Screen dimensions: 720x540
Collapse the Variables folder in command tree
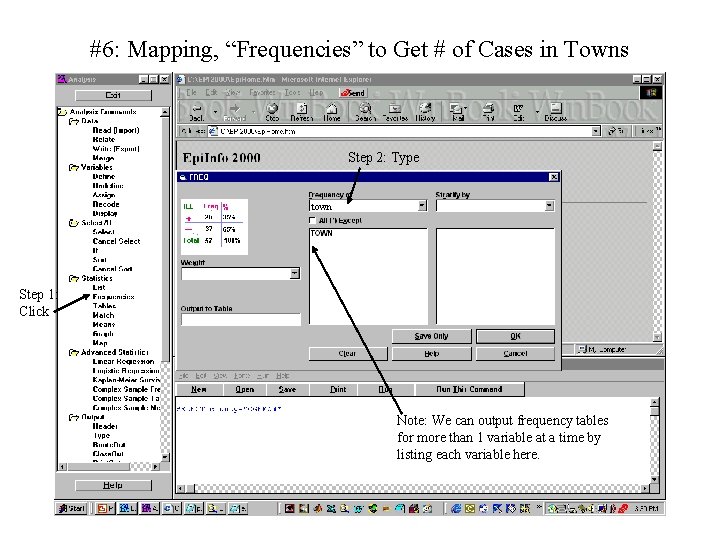click(x=73, y=167)
